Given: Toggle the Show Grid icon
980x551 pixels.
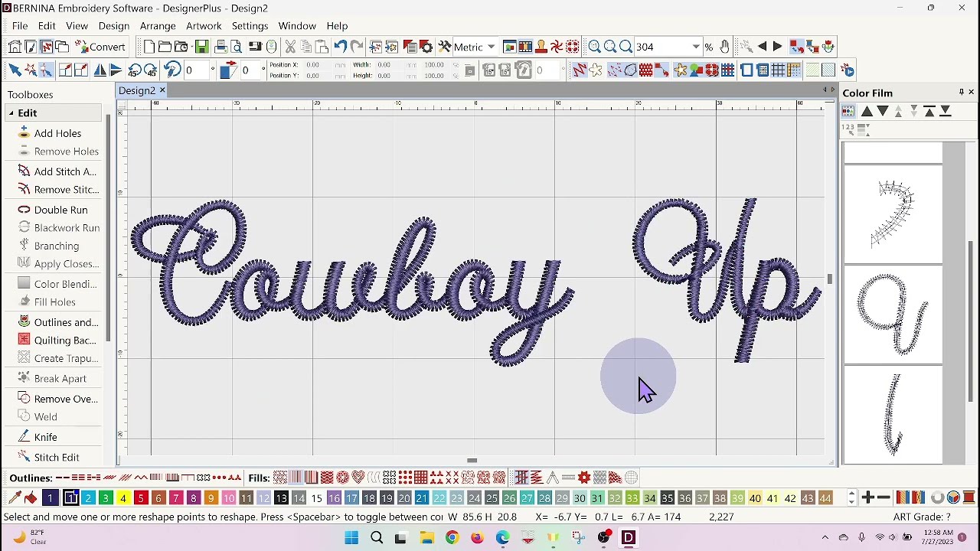Looking at the screenshot, I should point(779,70).
